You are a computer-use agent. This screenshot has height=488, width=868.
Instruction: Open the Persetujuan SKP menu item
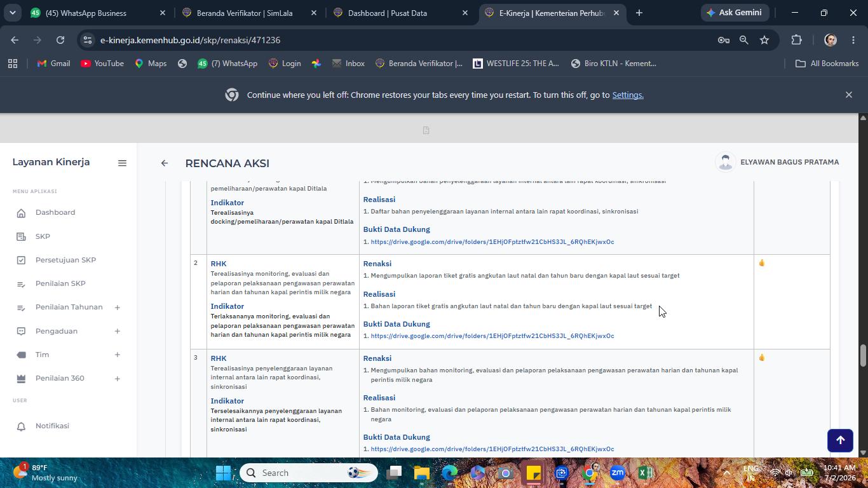(65, 260)
